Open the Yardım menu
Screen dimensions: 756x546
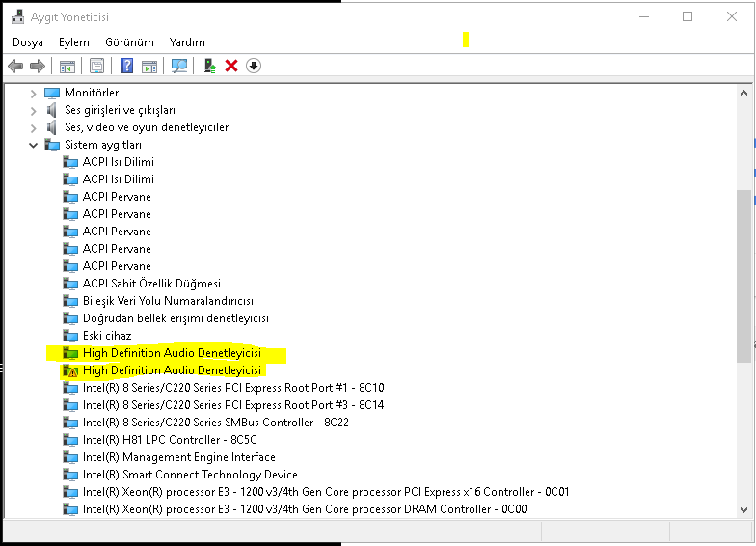[187, 42]
